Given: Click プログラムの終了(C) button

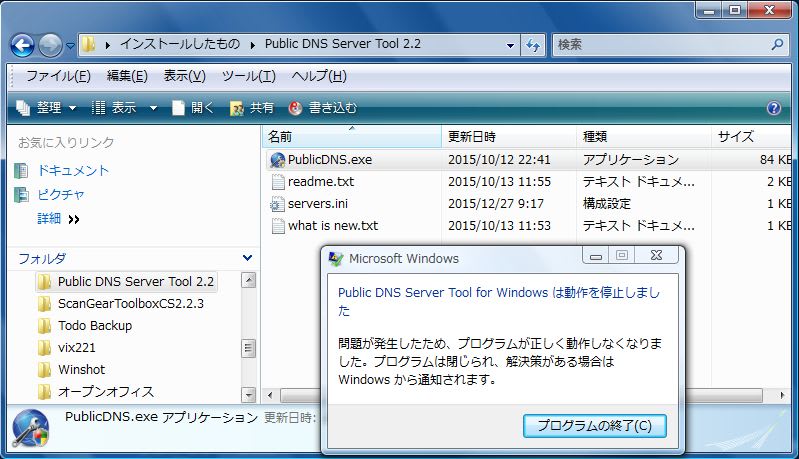Looking at the screenshot, I should coord(595,426).
